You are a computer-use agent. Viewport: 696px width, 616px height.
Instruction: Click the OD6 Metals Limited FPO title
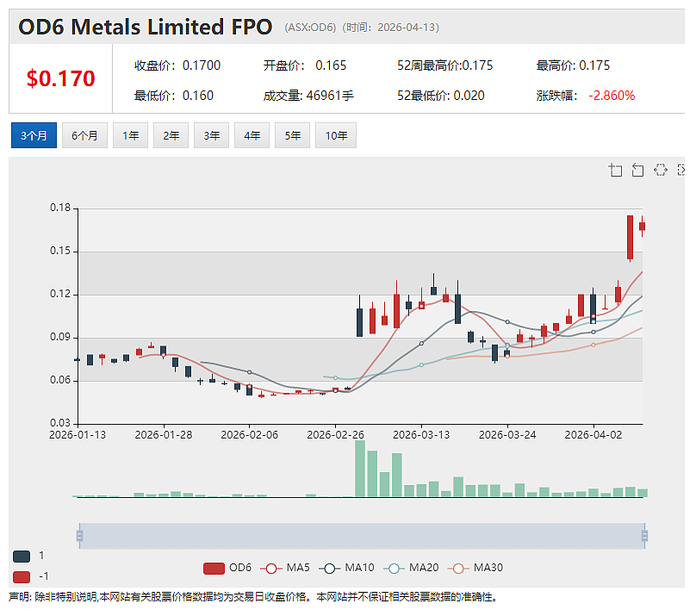[146, 27]
